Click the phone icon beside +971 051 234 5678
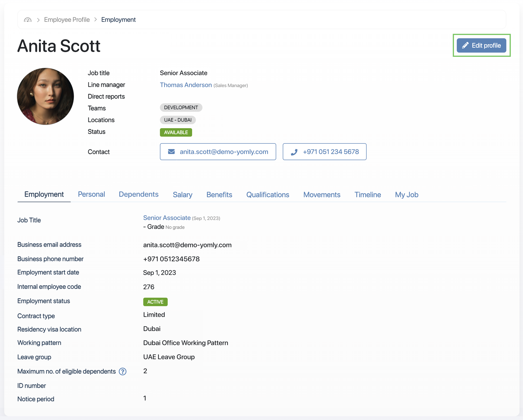This screenshot has width=523, height=420. pyautogui.click(x=294, y=152)
